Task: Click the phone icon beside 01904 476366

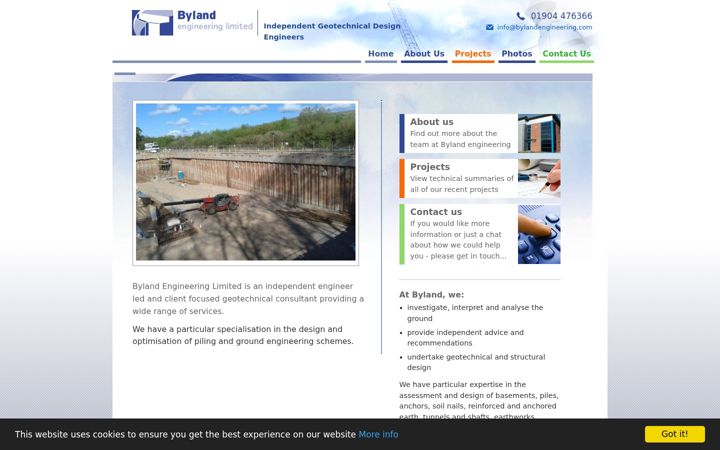Action: [520, 16]
